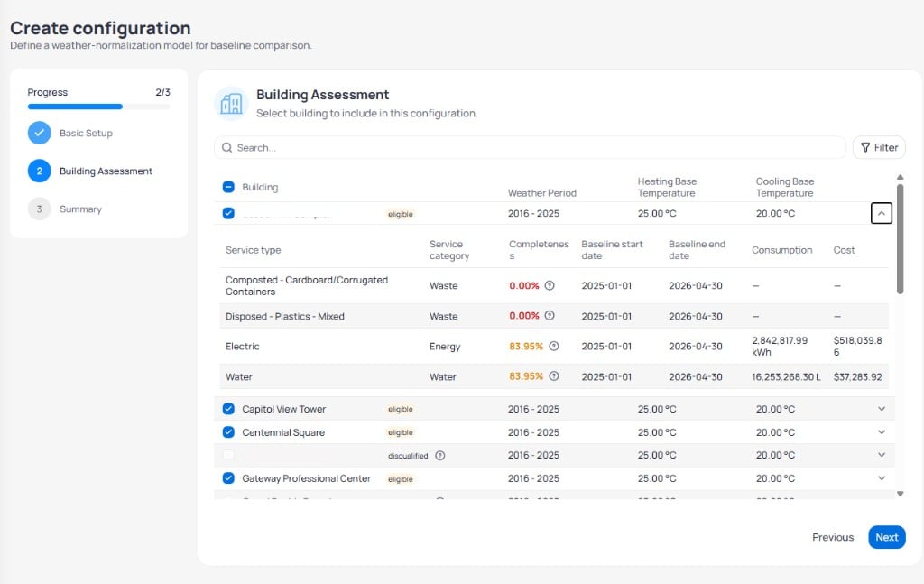Open completeness info icon for Disposed Plastics row
This screenshot has width=924, height=584.
pos(550,315)
